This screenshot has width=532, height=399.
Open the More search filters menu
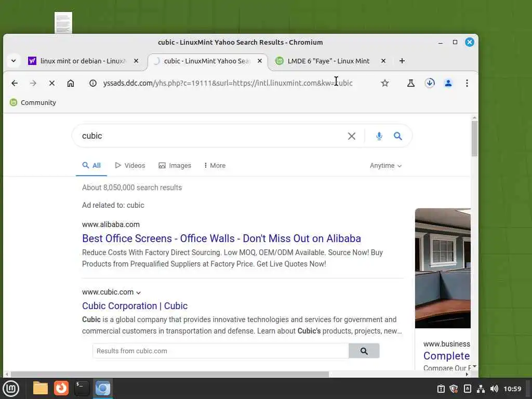tap(215, 166)
